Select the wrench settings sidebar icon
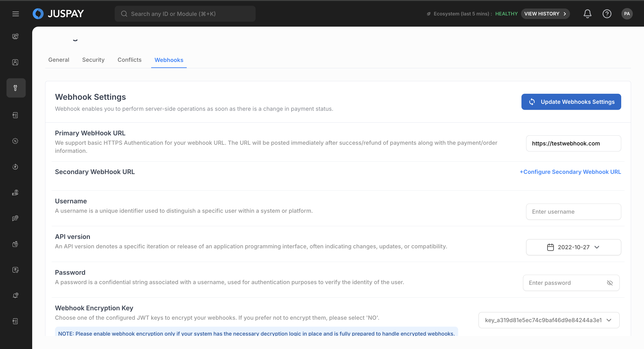 pyautogui.click(x=15, y=88)
